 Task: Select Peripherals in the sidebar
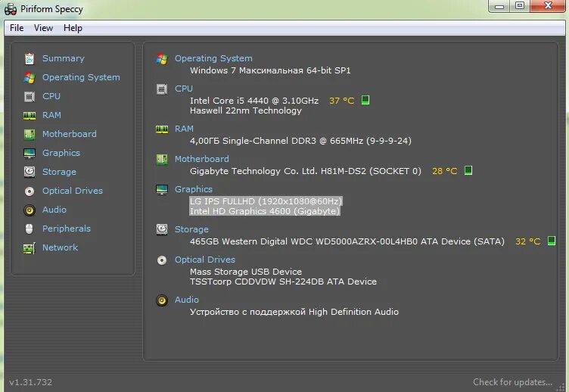(67, 229)
